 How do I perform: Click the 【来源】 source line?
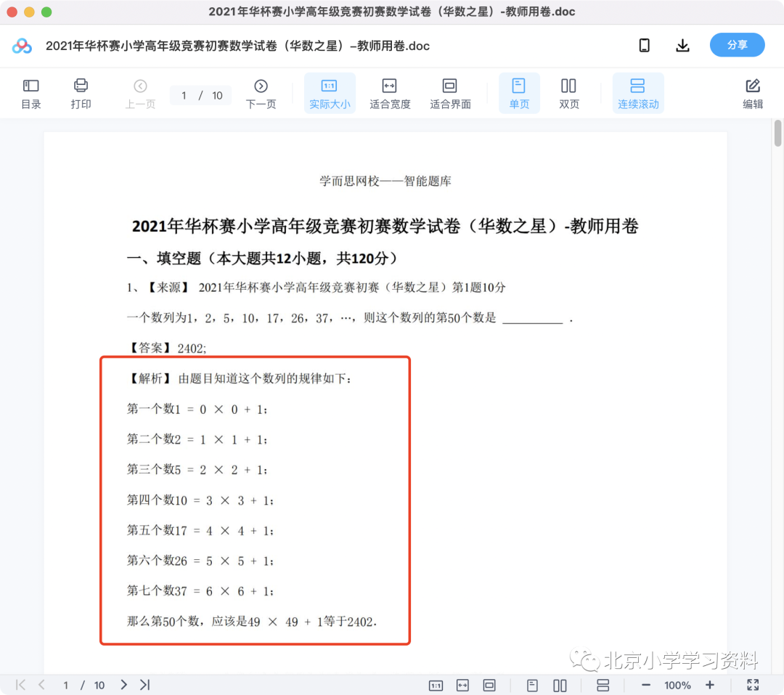pyautogui.click(x=316, y=287)
